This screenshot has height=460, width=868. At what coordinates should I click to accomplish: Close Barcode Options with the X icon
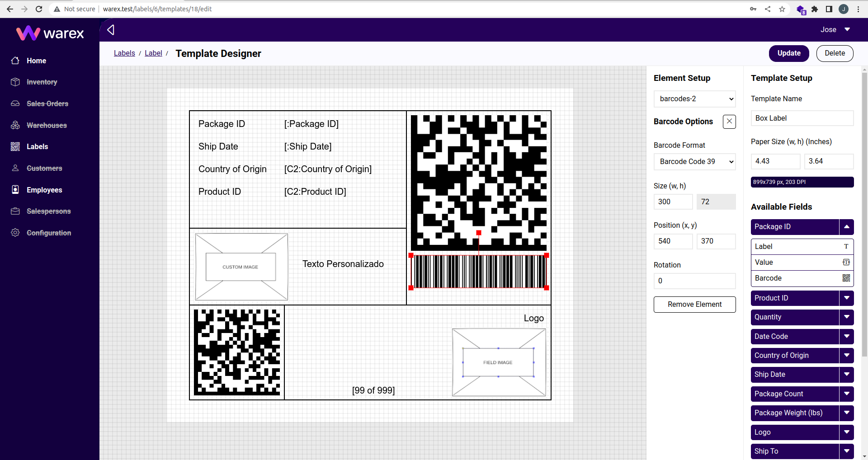pyautogui.click(x=729, y=122)
